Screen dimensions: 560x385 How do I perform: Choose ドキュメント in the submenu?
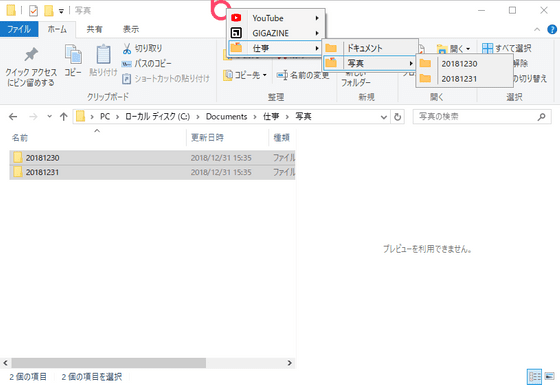click(370, 48)
